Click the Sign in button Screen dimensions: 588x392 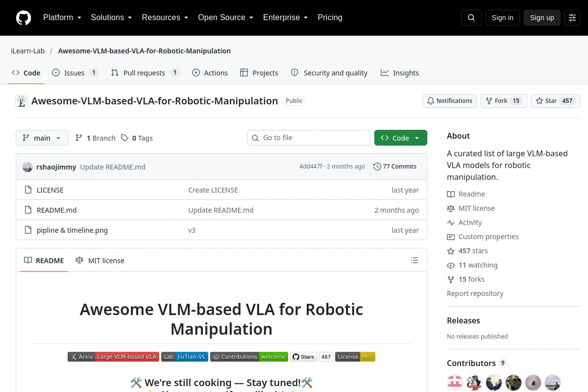click(502, 18)
